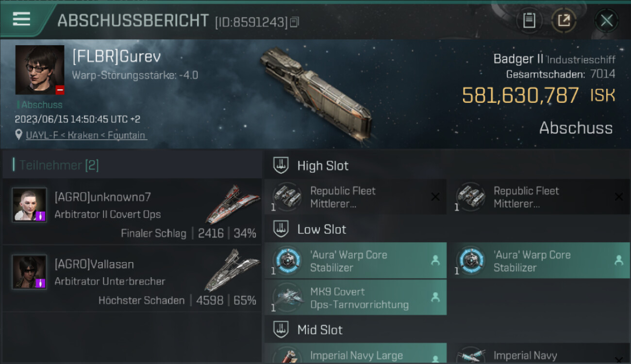Screen dimensions: 631x364
Task: Open the hamburger menu
Action: coord(21,19)
